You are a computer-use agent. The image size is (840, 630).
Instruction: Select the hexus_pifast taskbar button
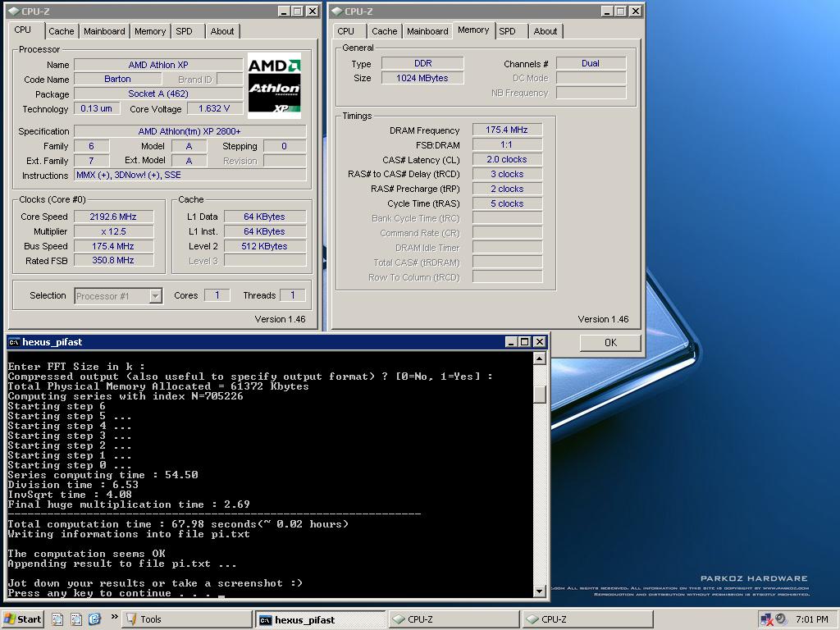click(321, 620)
